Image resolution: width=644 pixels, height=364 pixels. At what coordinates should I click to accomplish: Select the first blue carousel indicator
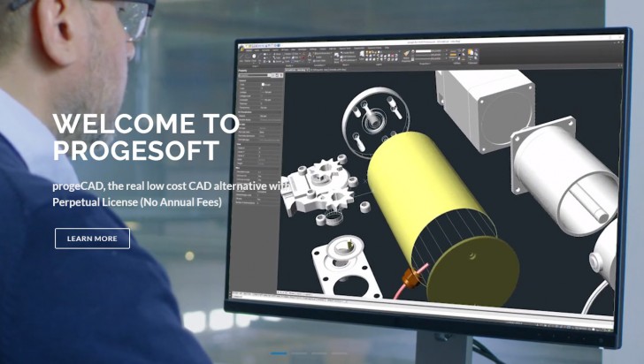(278, 353)
